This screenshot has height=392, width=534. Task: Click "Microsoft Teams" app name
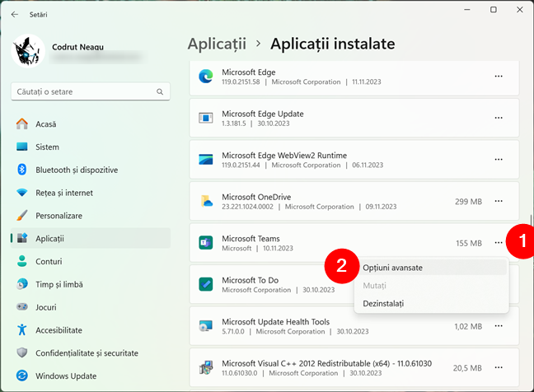251,239
